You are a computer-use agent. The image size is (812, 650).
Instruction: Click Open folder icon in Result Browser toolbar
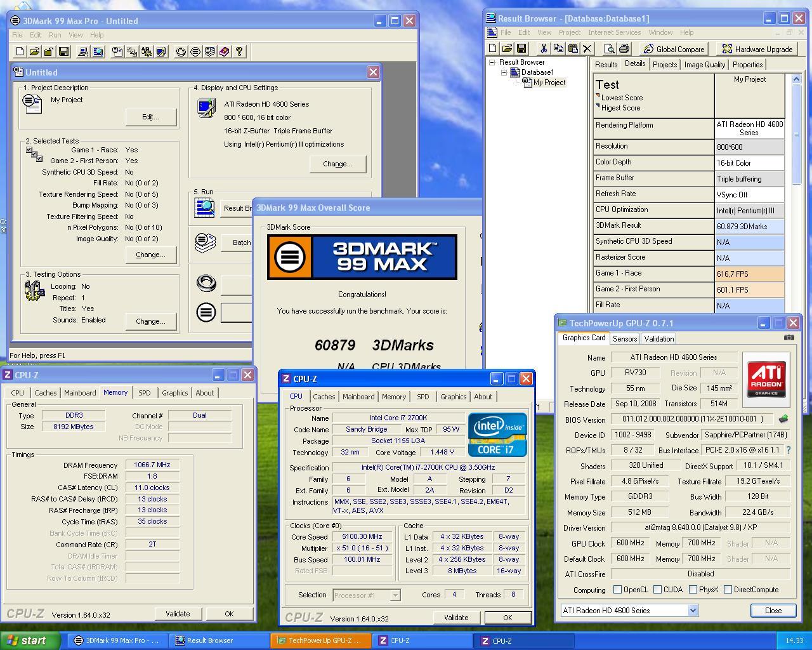pos(507,48)
